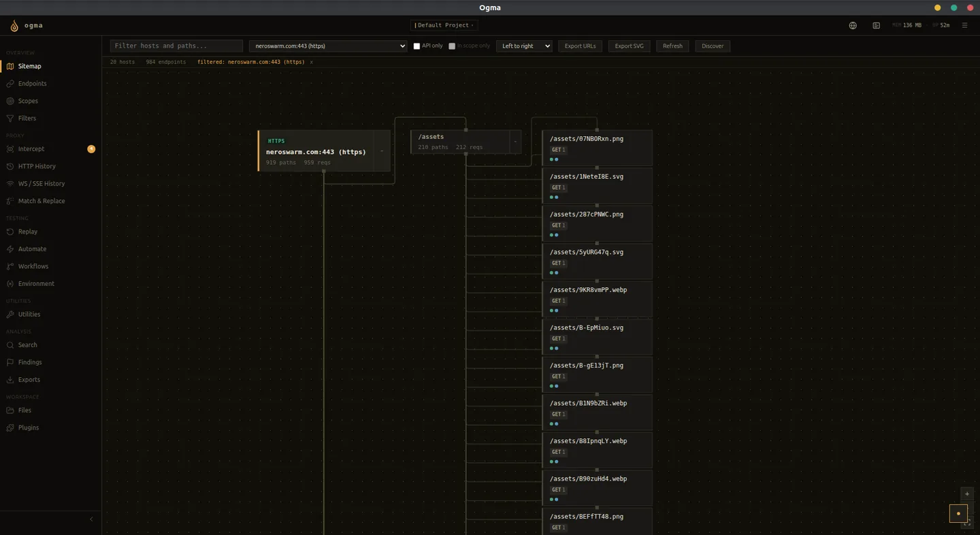Screen dimensions: 980x535
Task: Open the Findings page
Action: (50, 362)
